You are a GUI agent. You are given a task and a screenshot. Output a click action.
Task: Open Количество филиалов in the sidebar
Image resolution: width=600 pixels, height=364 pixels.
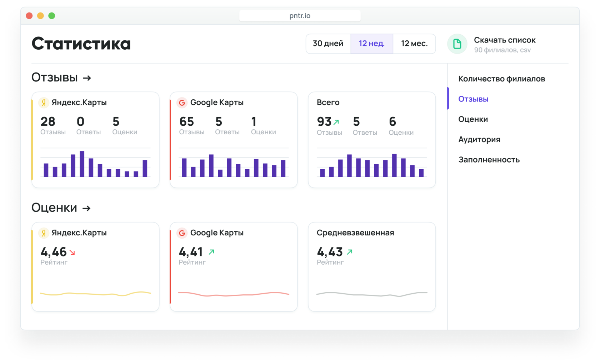point(501,79)
